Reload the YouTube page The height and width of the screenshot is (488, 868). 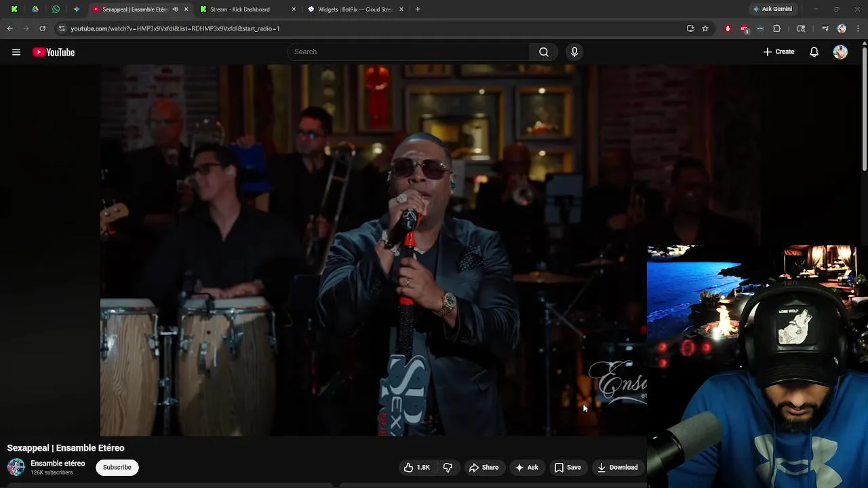pos(42,28)
